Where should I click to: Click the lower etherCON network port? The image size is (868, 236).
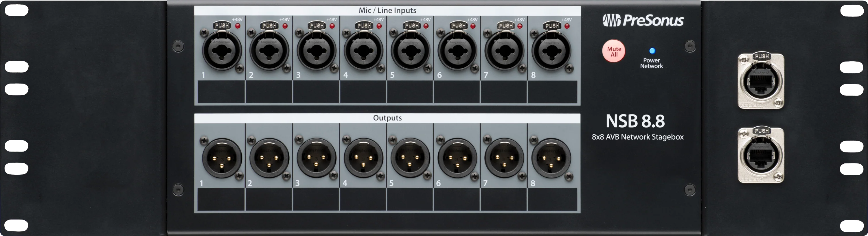pos(761,156)
